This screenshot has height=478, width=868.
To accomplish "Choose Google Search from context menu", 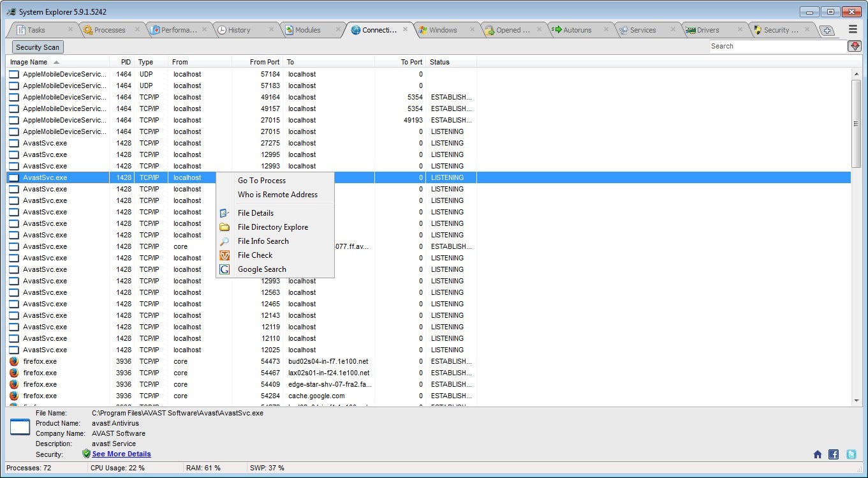I will click(x=275, y=269).
